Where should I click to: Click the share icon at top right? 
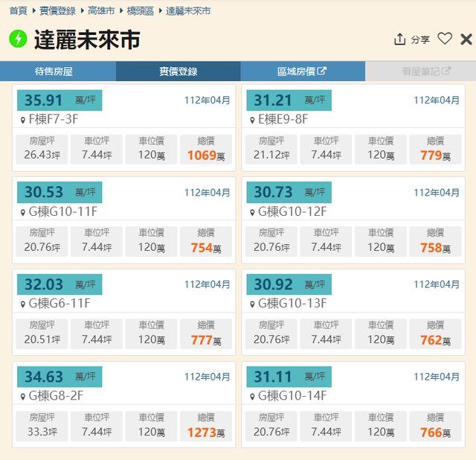400,39
